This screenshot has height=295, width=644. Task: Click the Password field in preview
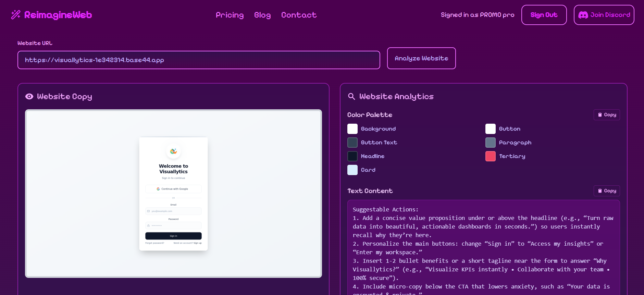pyautogui.click(x=173, y=225)
